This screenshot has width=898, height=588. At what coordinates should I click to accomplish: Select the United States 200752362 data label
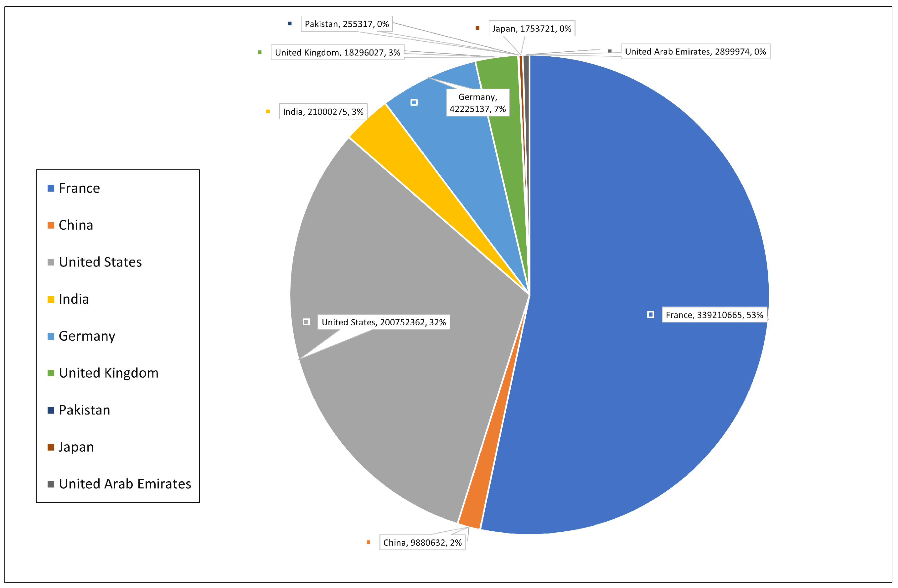pos(384,322)
